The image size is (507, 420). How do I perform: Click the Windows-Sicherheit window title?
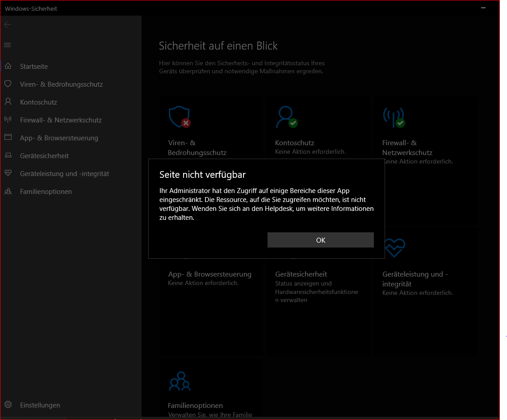click(x=31, y=9)
